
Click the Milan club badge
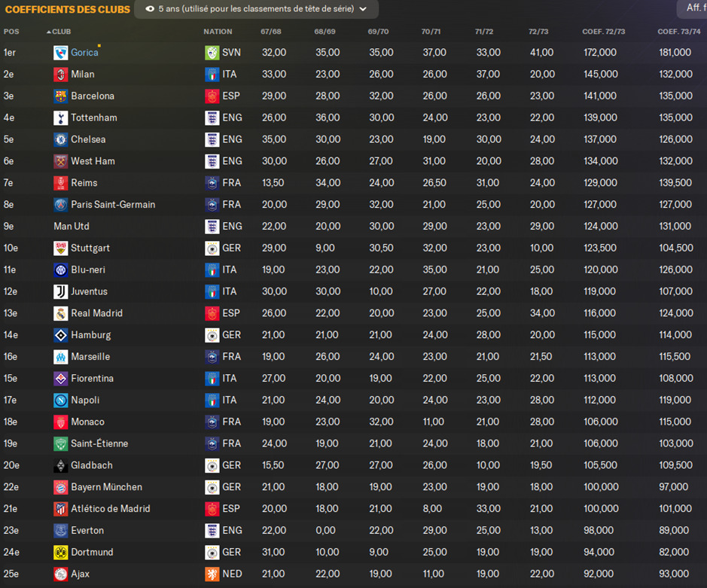[60, 75]
